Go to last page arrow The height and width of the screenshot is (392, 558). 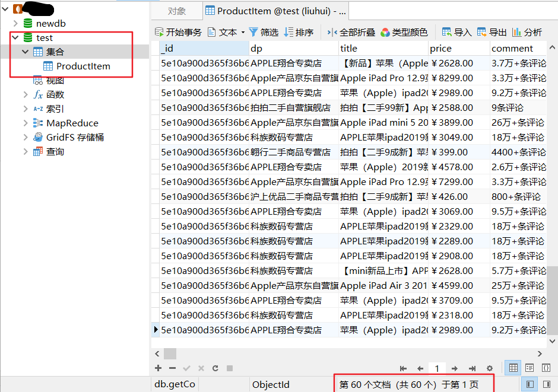click(472, 368)
